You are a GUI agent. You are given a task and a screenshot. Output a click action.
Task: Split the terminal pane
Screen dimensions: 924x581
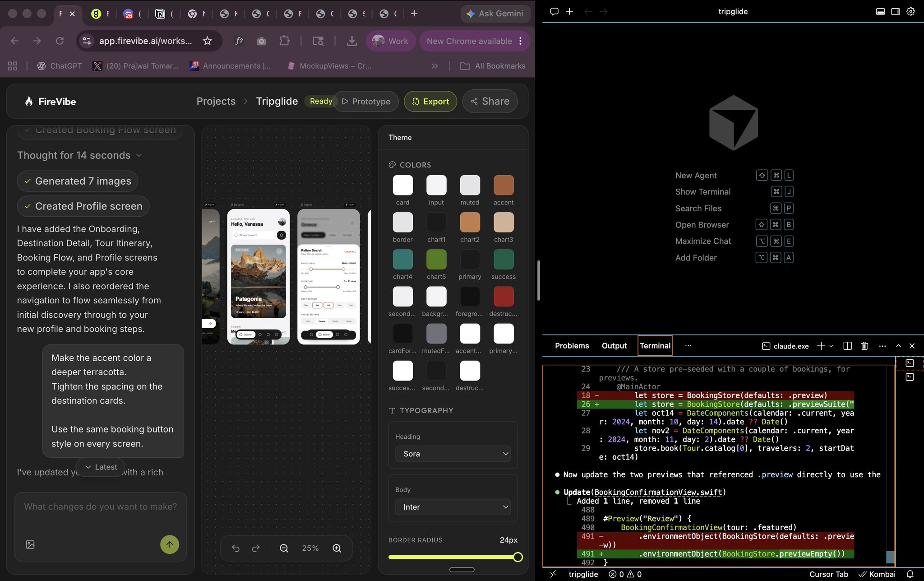pyautogui.click(x=847, y=346)
